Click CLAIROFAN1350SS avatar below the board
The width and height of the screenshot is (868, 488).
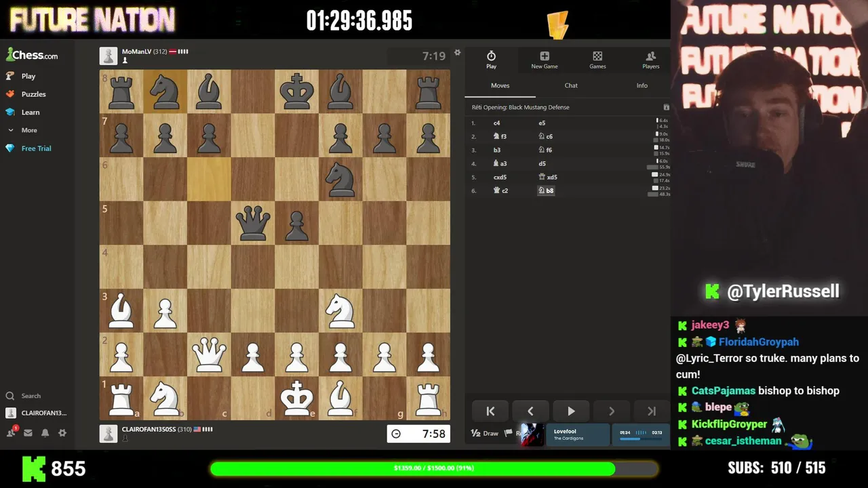pos(108,434)
